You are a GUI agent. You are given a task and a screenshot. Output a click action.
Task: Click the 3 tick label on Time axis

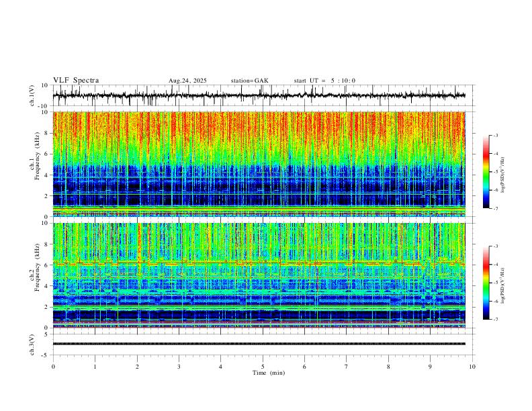tap(179, 367)
